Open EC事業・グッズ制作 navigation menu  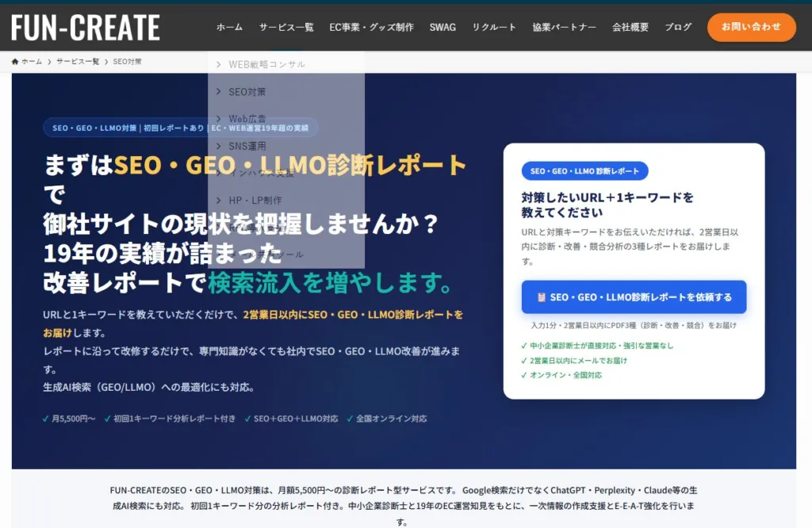(371, 27)
